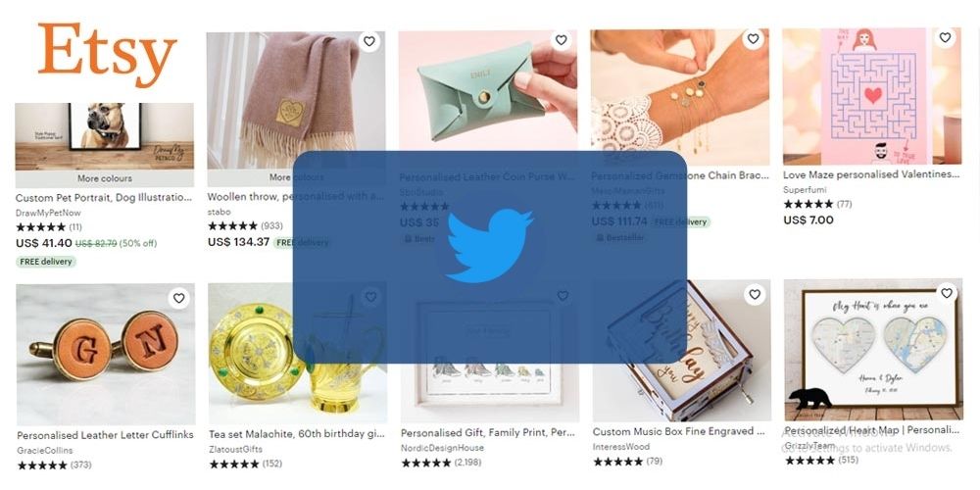Favorite the Leather Letter Cufflinks heart icon

178,298
